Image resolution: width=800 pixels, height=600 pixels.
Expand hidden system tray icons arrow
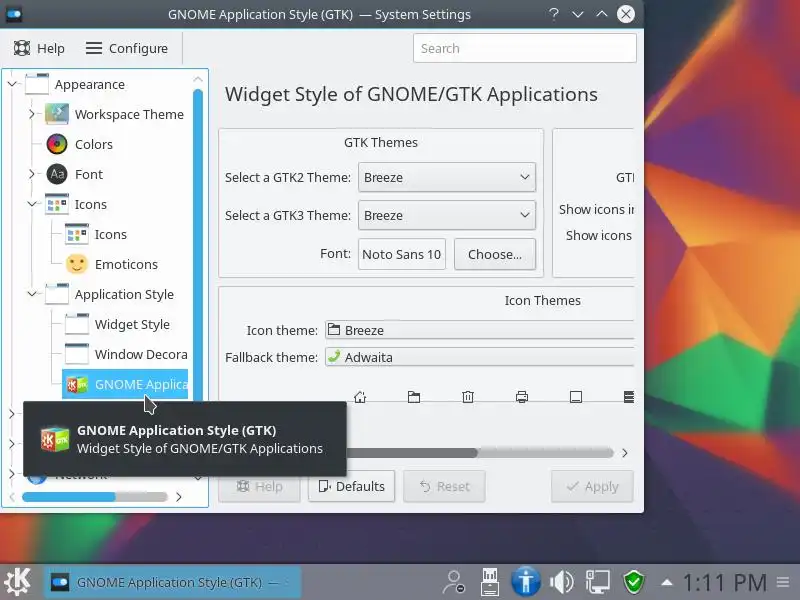pyautogui.click(x=666, y=582)
